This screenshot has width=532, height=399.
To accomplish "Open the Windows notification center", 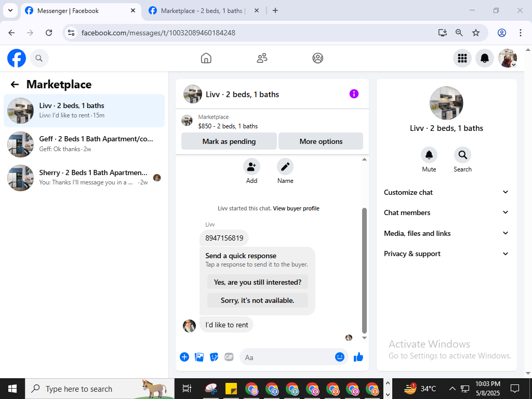I will [515, 389].
